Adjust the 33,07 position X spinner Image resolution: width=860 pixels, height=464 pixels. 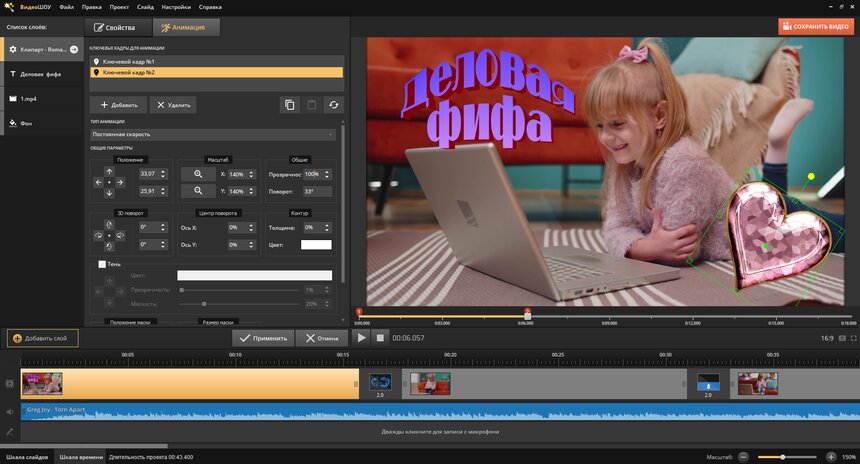[153, 174]
